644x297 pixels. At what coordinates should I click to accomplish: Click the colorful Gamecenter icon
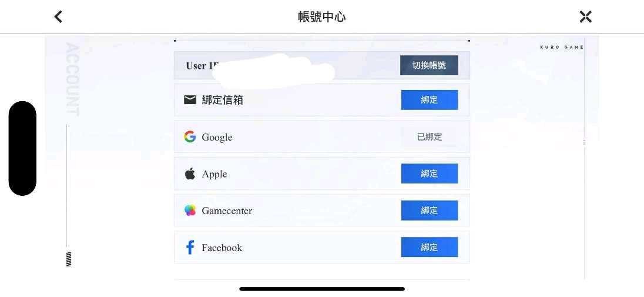pyautogui.click(x=190, y=211)
